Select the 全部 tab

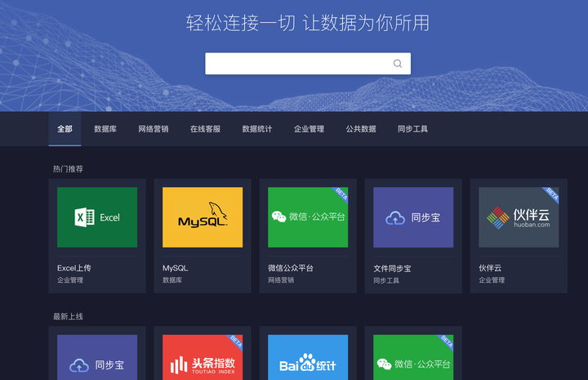[x=65, y=129]
